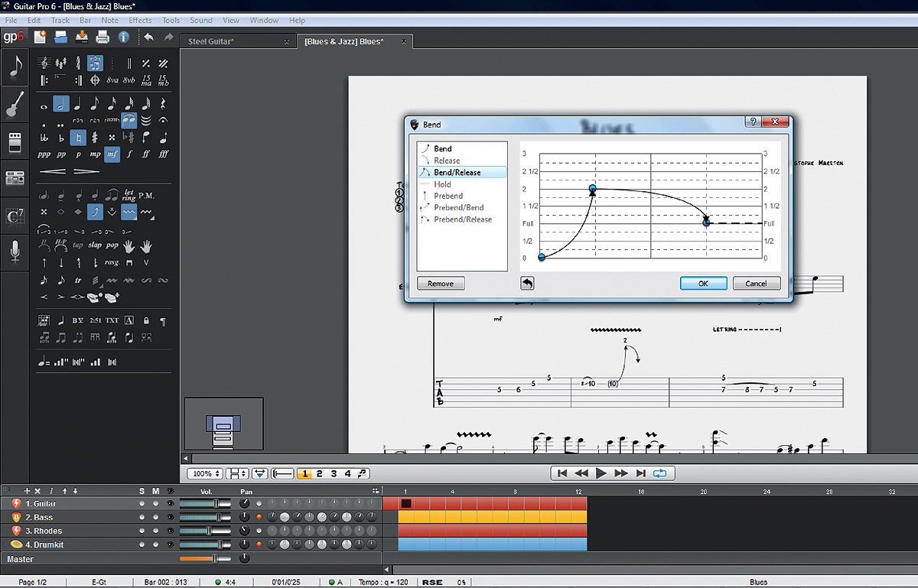
Task: Select the treble clef tool
Action: [x=44, y=63]
